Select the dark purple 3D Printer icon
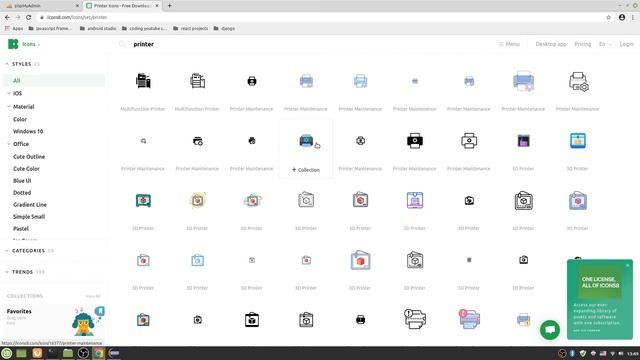 pos(524,141)
